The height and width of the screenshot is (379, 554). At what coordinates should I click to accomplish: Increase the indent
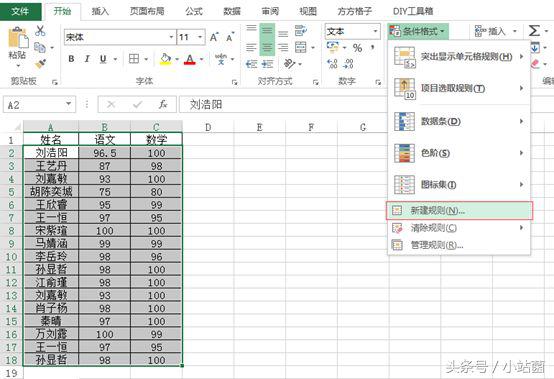pos(267,64)
